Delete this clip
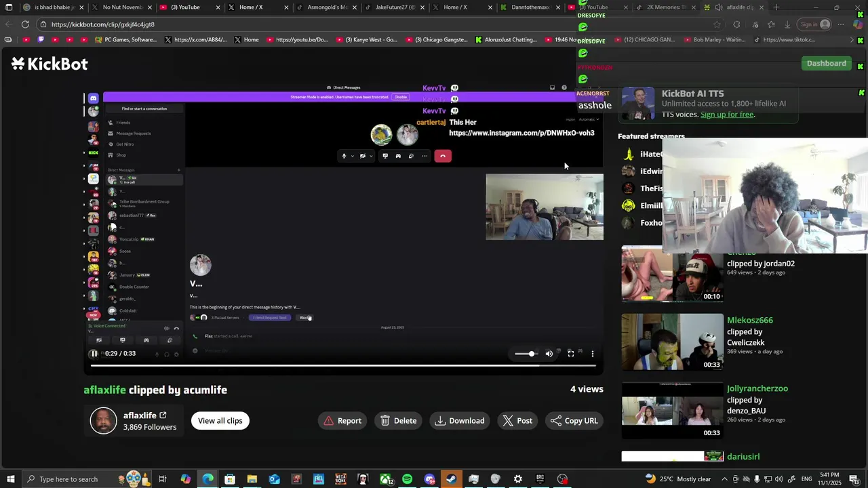This screenshot has width=868, height=488. (x=399, y=420)
